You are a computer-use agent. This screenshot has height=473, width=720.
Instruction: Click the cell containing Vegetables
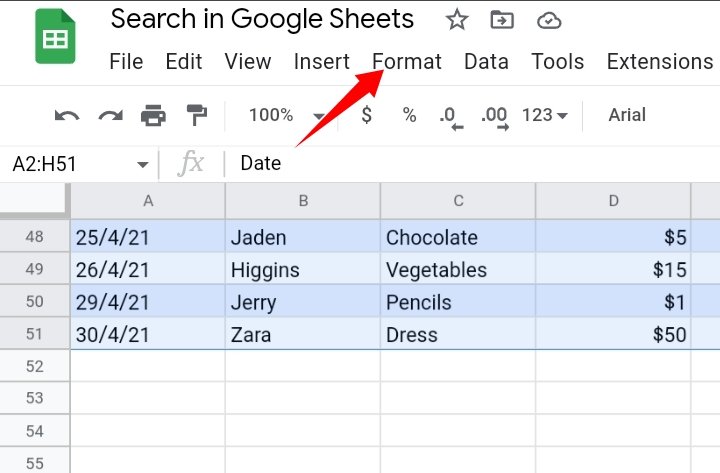point(458,269)
